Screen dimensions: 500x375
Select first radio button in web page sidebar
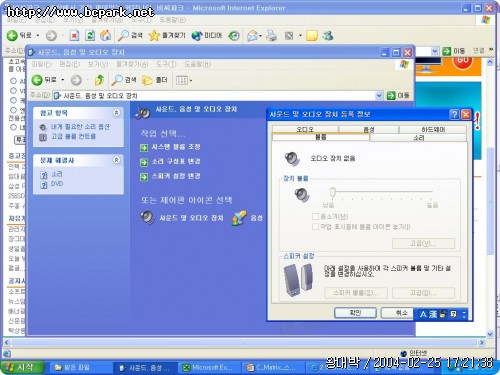coord(13,81)
